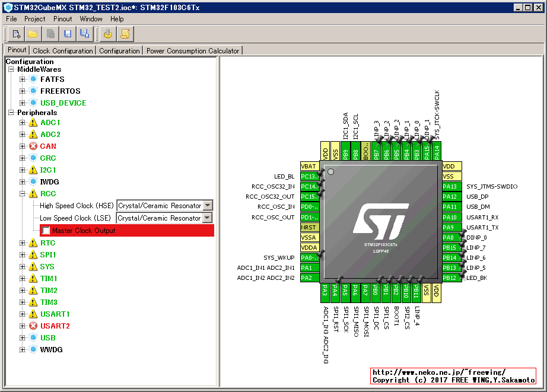Click the Open Project folder icon
This screenshot has height=392, width=547.
tap(33, 34)
